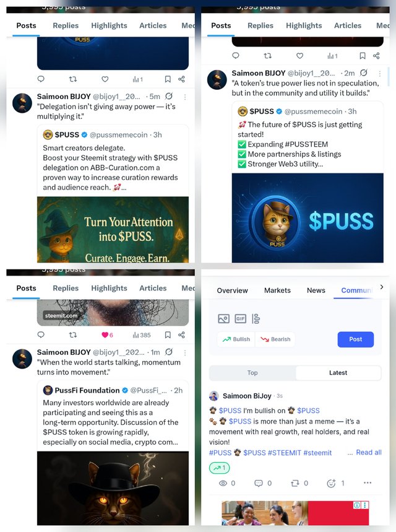Click the Read all link
This screenshot has height=532, width=396.
point(369,452)
